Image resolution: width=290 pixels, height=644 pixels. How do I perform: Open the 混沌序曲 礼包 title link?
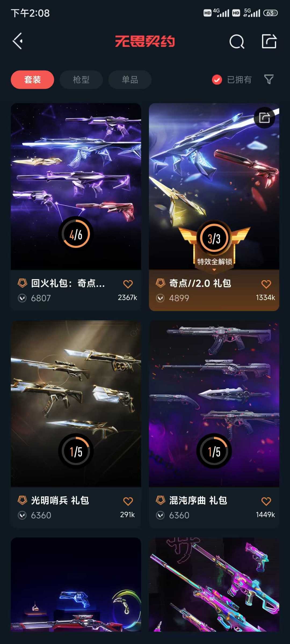click(x=198, y=500)
